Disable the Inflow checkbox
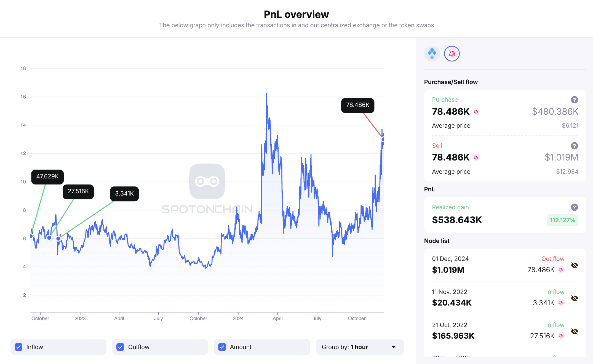The height and width of the screenshot is (364, 593). click(x=18, y=347)
